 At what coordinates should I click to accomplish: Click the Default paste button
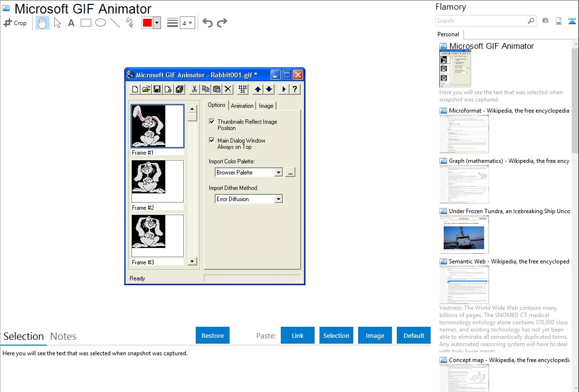click(414, 335)
